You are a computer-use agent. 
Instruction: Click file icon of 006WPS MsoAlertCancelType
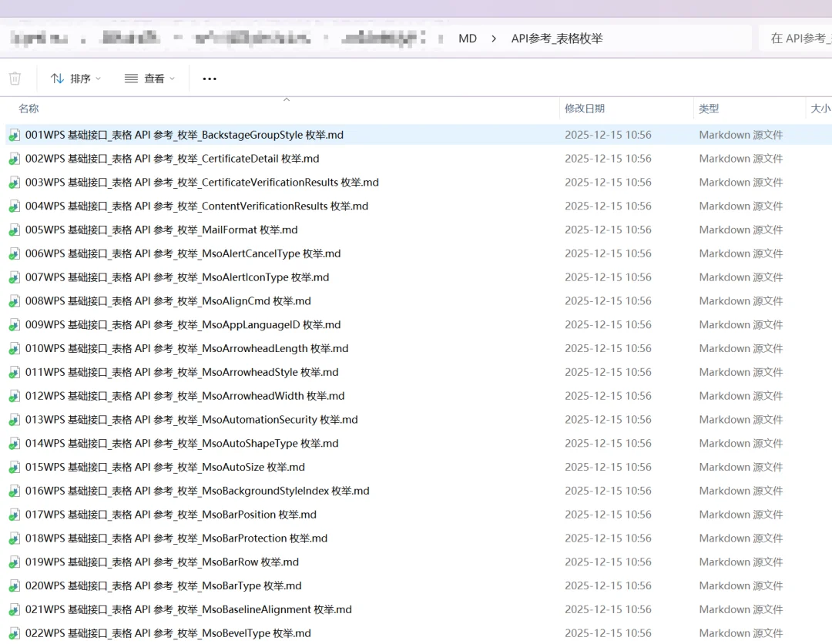[x=15, y=254]
